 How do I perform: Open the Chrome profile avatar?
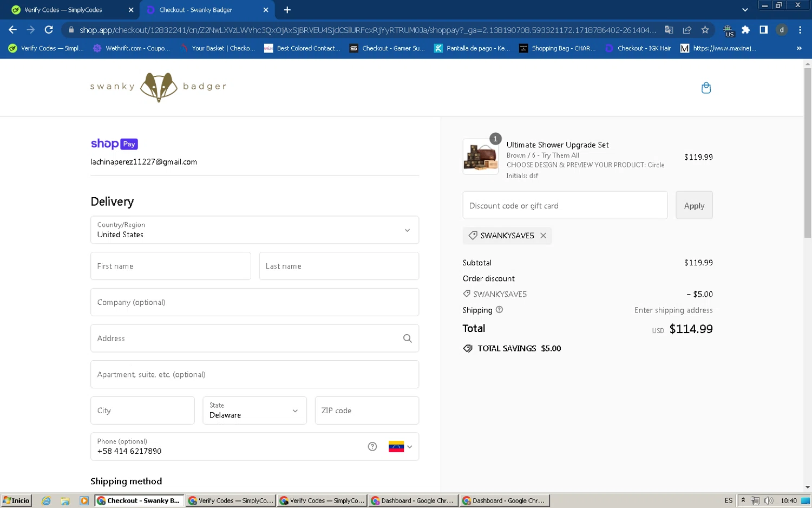click(782, 30)
